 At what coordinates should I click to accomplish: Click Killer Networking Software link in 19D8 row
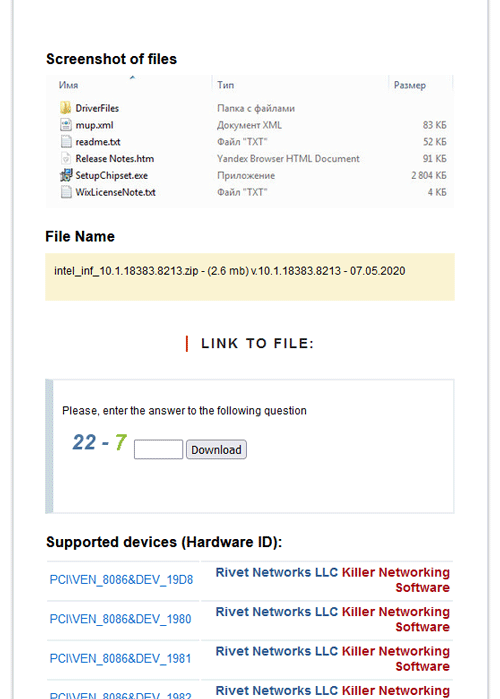[x=396, y=580]
